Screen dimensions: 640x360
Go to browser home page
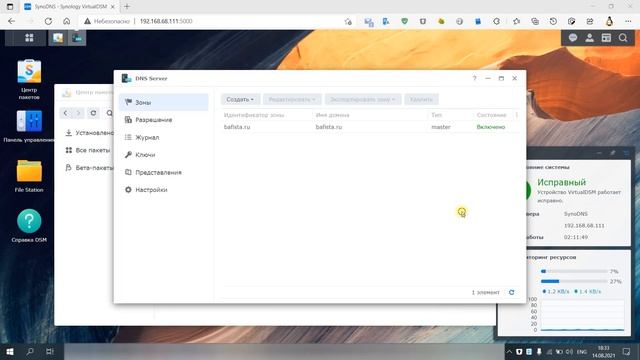coord(67,21)
